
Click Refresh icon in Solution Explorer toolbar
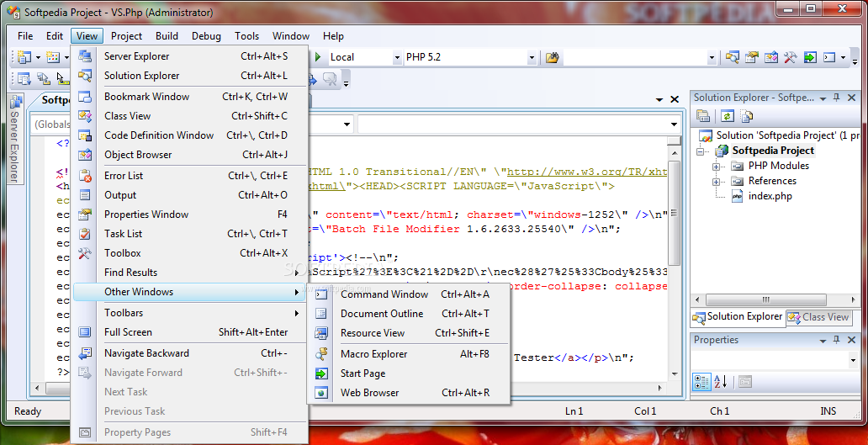click(x=728, y=116)
